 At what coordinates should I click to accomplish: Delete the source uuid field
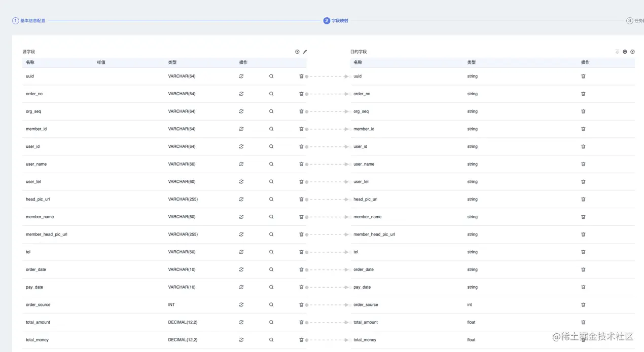[x=301, y=76]
